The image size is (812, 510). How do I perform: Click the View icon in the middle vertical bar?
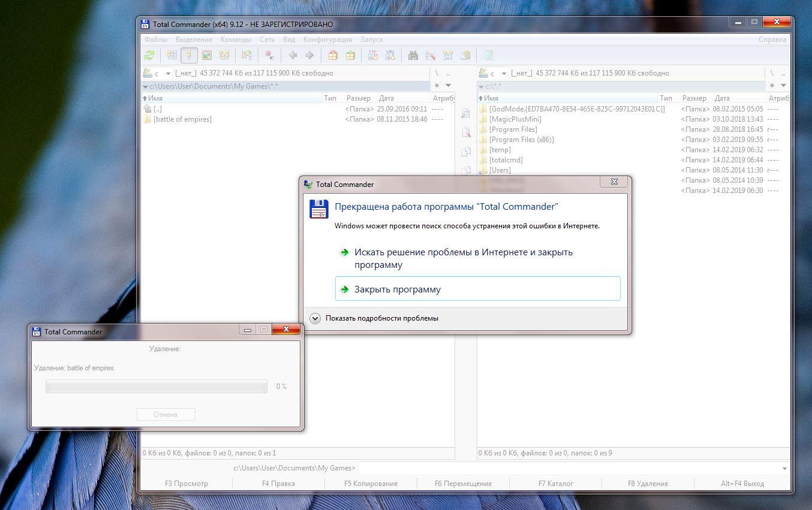pos(466,113)
